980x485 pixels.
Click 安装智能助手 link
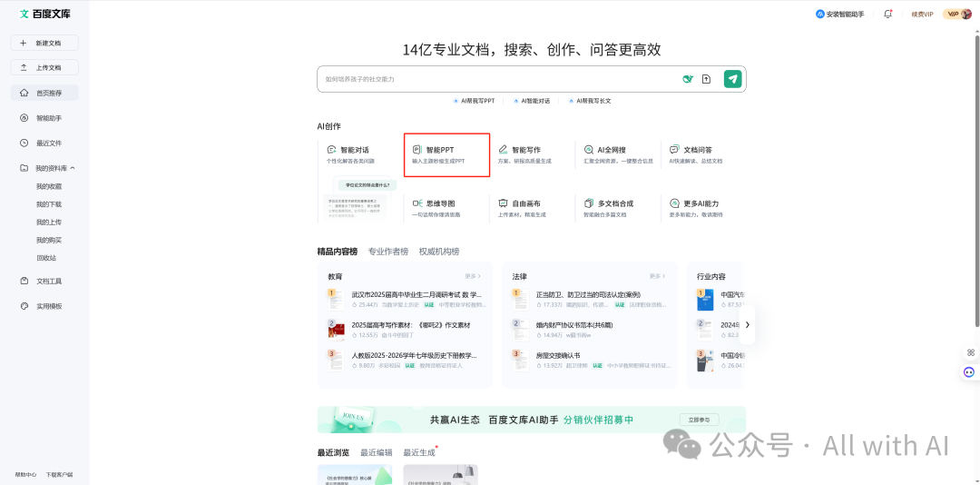pos(840,14)
